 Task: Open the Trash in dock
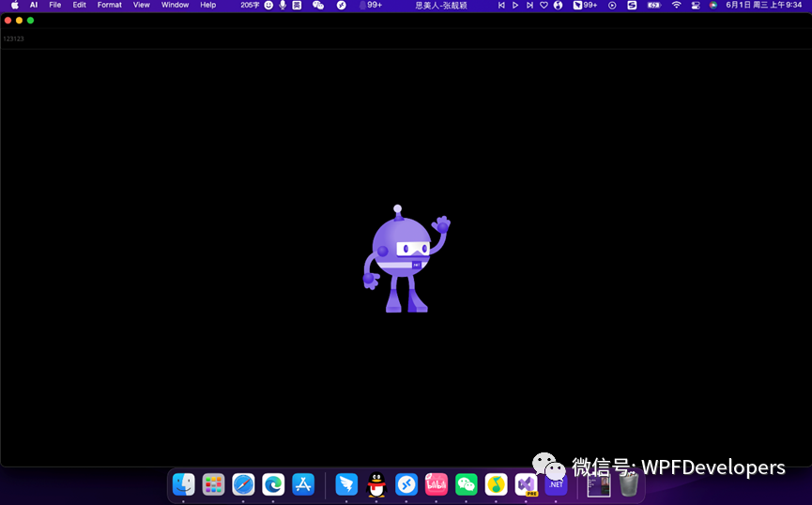629,484
